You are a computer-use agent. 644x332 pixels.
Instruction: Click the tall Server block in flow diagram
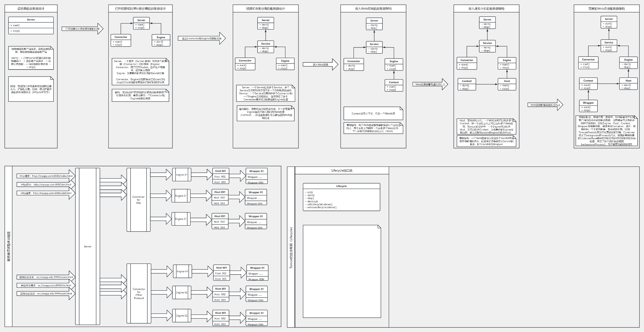(88, 246)
